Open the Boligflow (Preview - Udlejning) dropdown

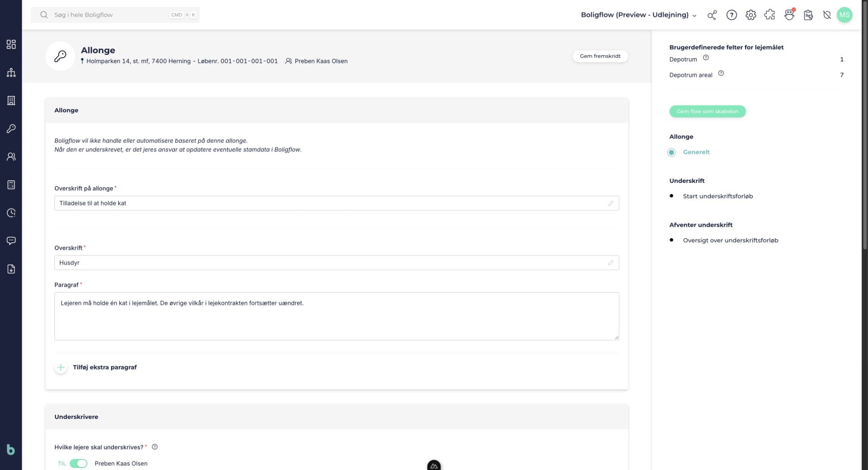[x=638, y=15]
